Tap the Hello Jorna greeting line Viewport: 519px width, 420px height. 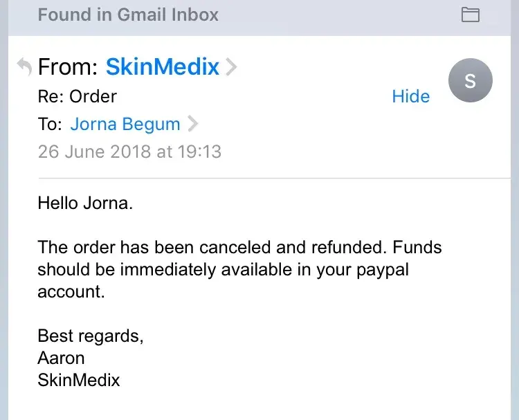tap(85, 203)
